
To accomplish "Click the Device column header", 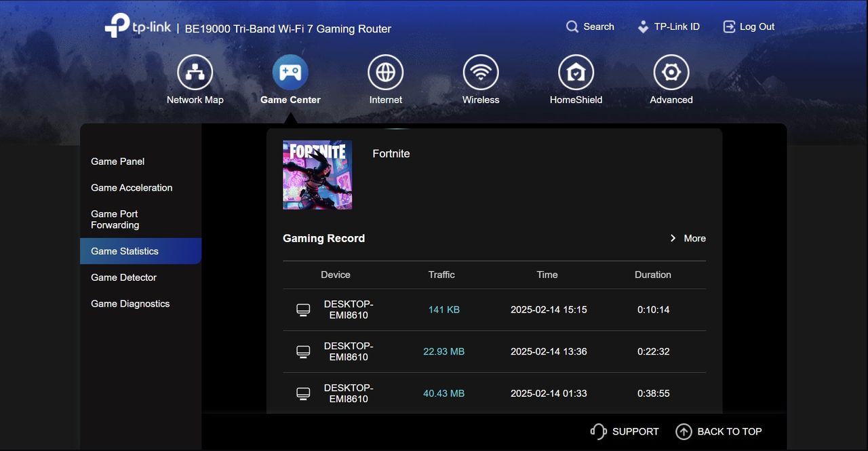I will 336,275.
